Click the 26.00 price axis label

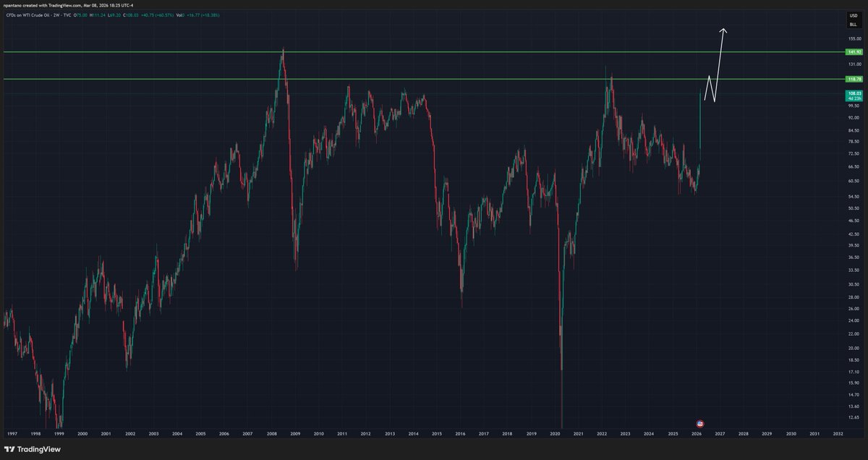pyautogui.click(x=854, y=308)
